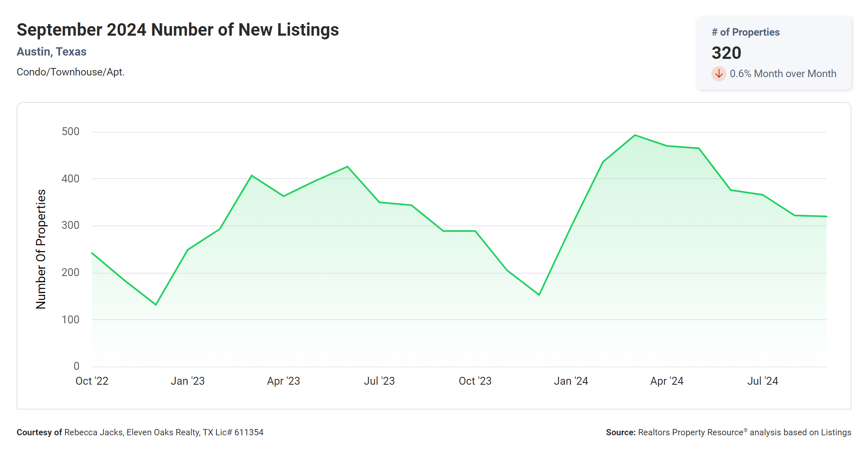The image size is (868, 456).
Task: Click the Apr '24 x-axis label
Action: pyautogui.click(x=667, y=381)
